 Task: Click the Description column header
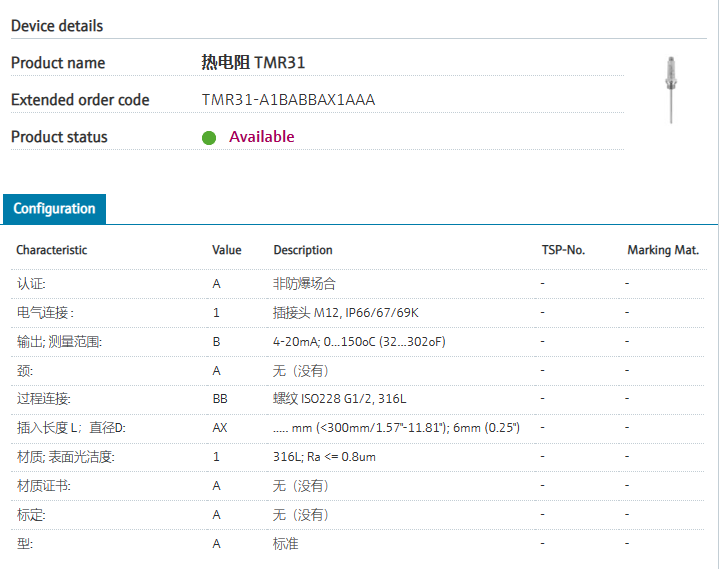tap(303, 250)
